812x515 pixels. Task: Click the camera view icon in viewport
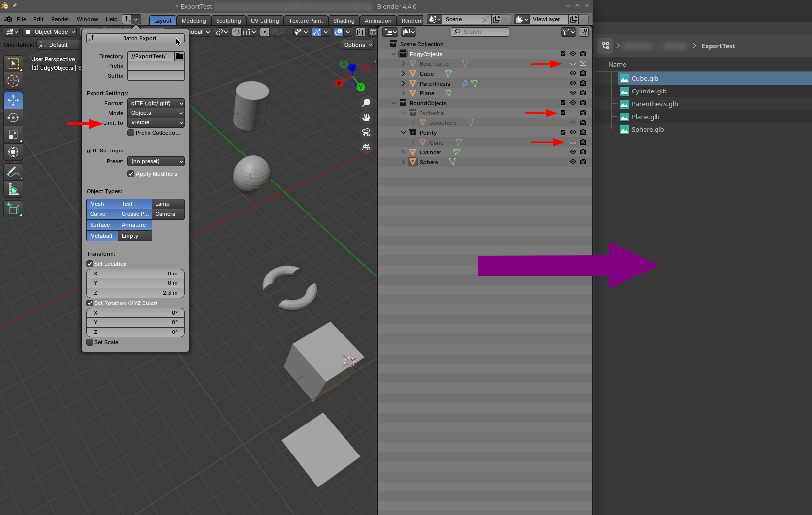[x=366, y=132]
